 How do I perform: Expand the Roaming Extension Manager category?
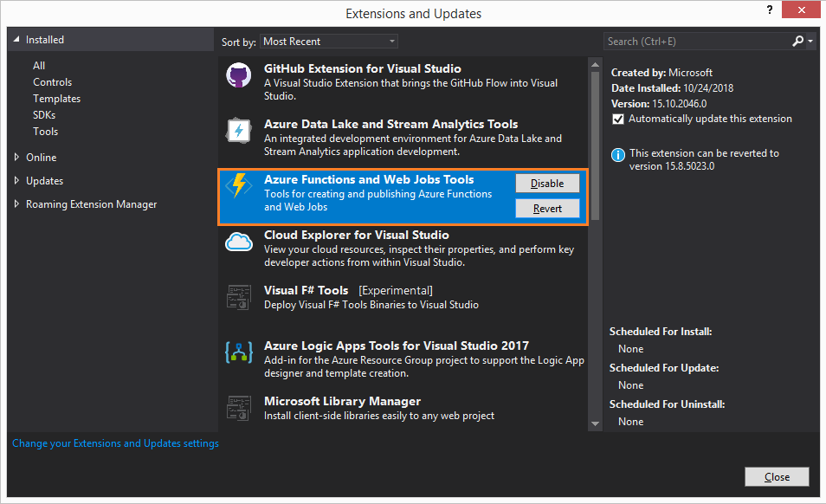(x=16, y=204)
